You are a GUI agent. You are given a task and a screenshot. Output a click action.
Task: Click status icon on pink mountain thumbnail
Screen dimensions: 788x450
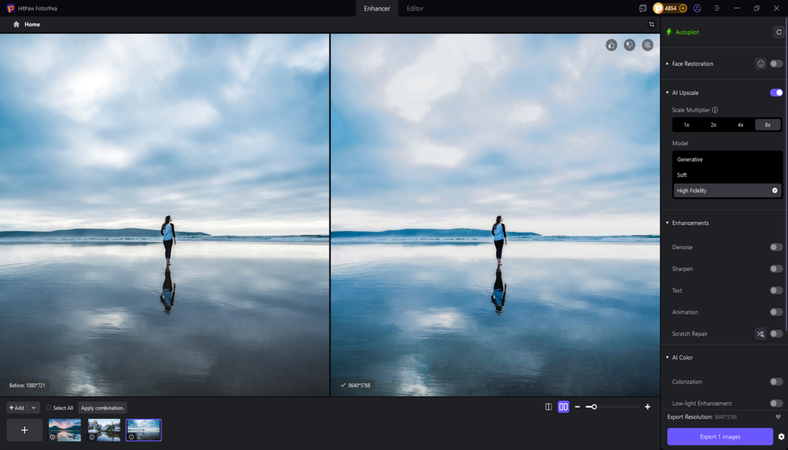(x=52, y=437)
